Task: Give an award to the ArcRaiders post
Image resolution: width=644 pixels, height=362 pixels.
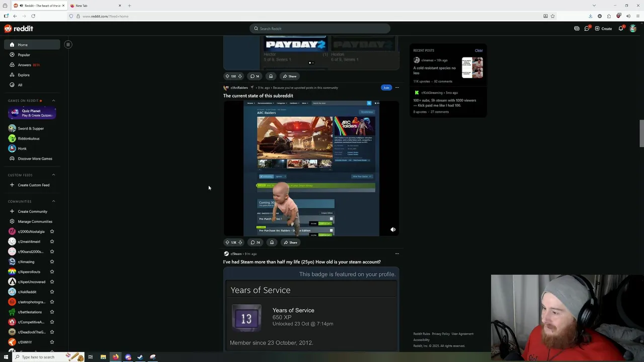Action: pyautogui.click(x=272, y=242)
